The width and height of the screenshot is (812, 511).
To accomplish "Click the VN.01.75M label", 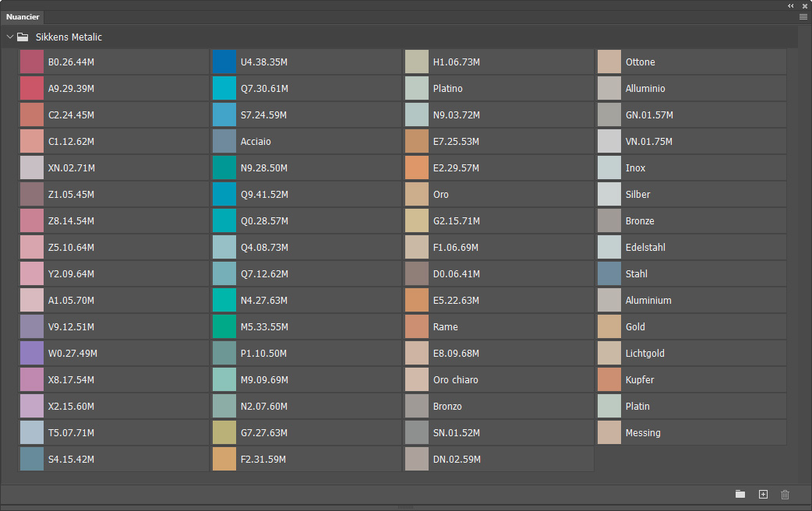I will tap(649, 141).
